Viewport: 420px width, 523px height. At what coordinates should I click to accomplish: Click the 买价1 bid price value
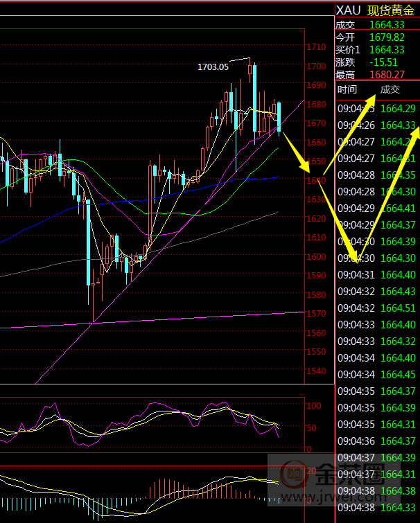pyautogui.click(x=387, y=50)
